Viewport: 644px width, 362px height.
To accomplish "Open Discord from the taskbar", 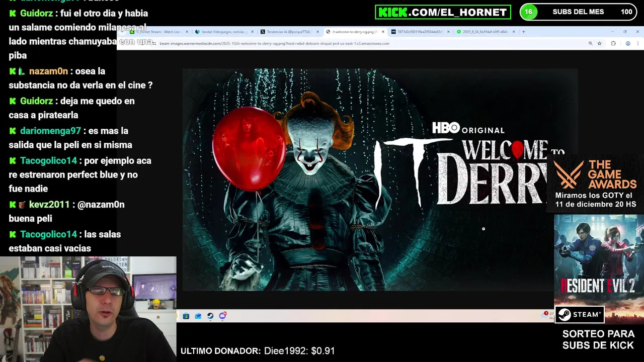I will [x=222, y=316].
